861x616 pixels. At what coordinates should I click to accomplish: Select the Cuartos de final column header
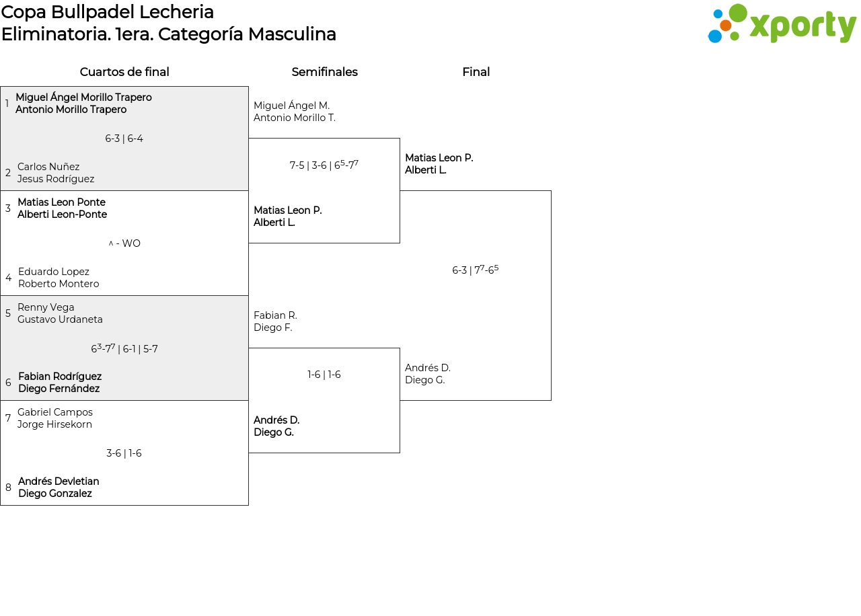pyautogui.click(x=124, y=72)
